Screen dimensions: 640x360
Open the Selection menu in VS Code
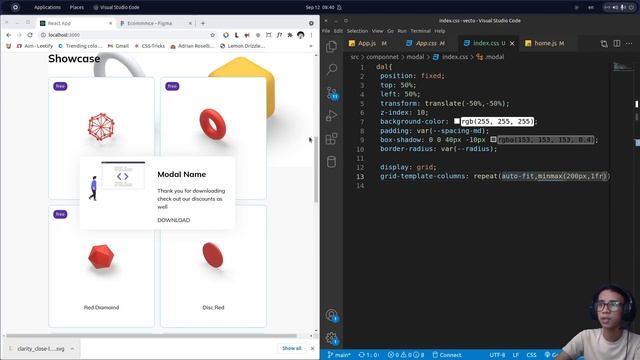point(357,31)
